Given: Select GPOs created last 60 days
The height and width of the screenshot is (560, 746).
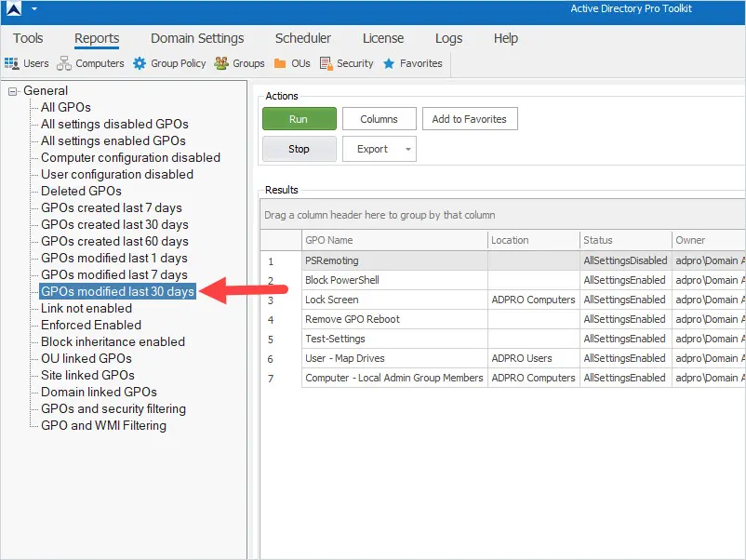Looking at the screenshot, I should pyautogui.click(x=114, y=241).
